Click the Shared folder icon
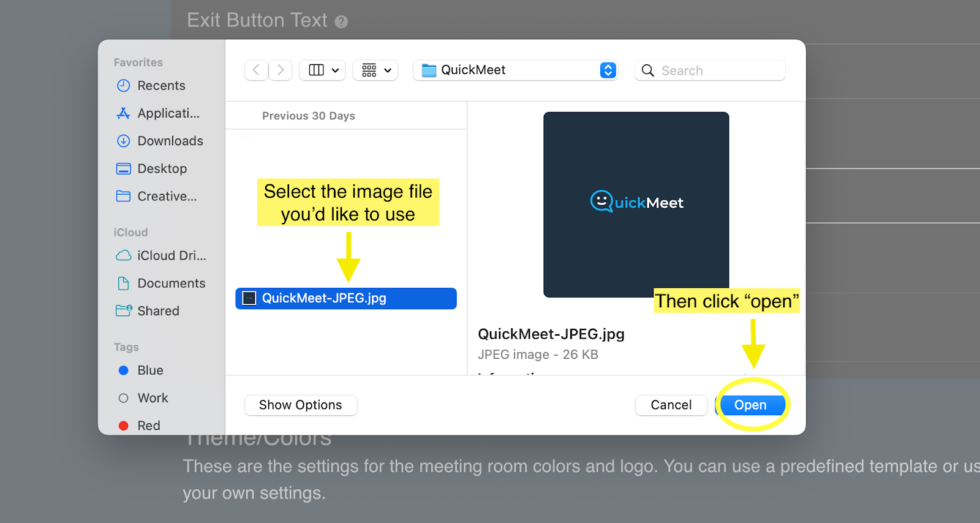Image resolution: width=980 pixels, height=523 pixels. point(124,310)
